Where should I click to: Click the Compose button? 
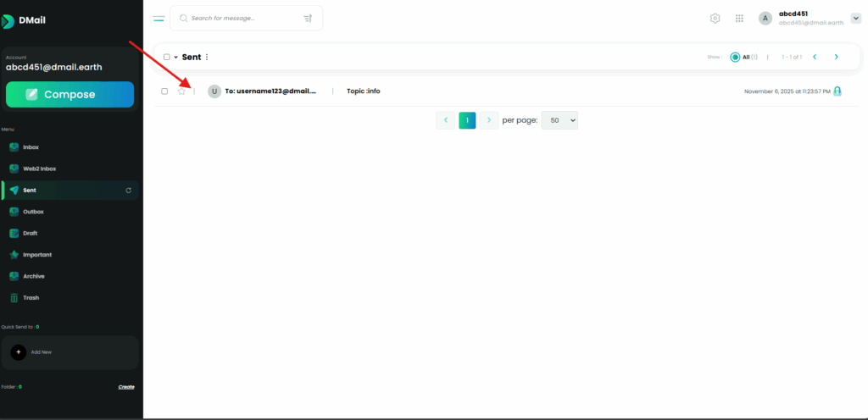tap(70, 95)
